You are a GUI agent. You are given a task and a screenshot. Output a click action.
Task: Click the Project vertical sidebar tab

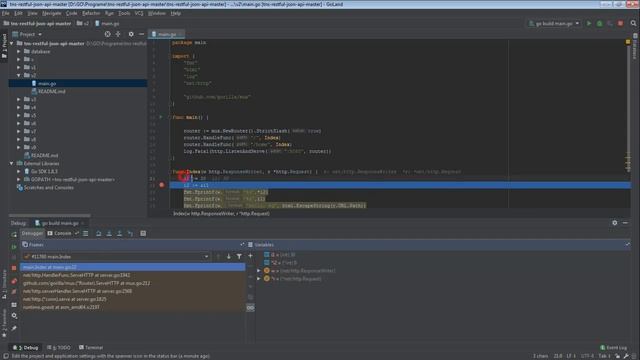coord(4,45)
